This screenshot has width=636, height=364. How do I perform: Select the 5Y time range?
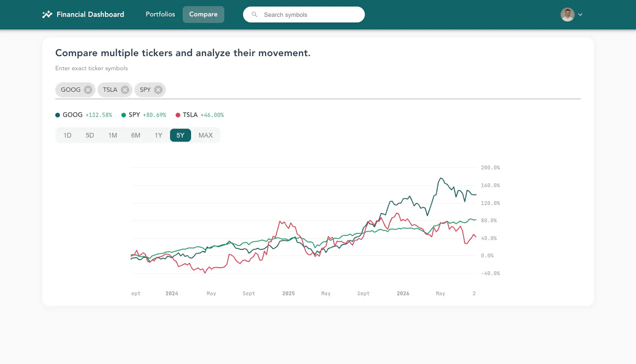coord(180,135)
